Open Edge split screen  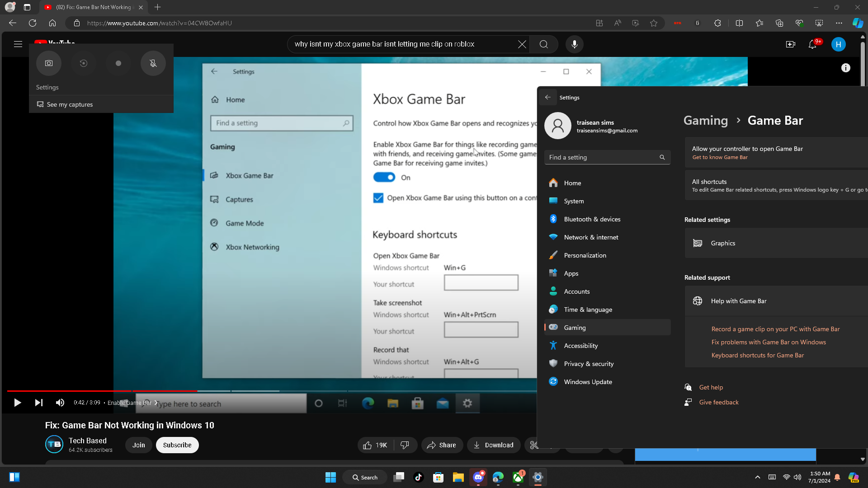(x=740, y=23)
